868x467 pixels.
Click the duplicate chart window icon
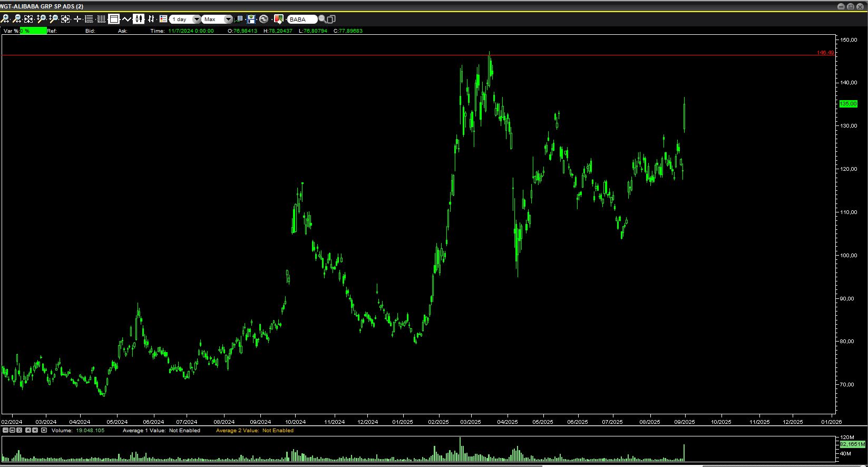click(x=331, y=19)
